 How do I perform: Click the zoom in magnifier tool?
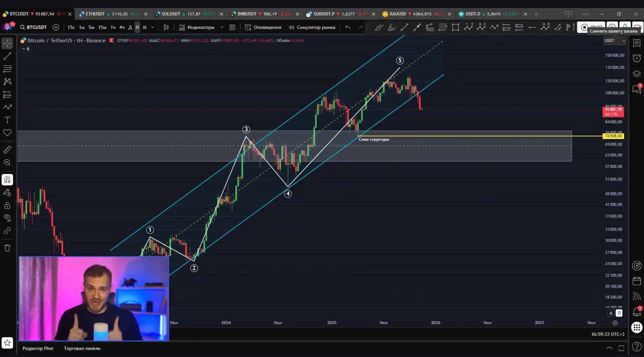click(x=7, y=163)
